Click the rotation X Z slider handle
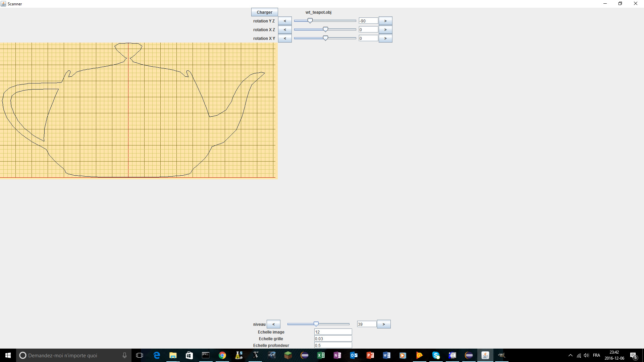644x362 pixels. (x=325, y=29)
